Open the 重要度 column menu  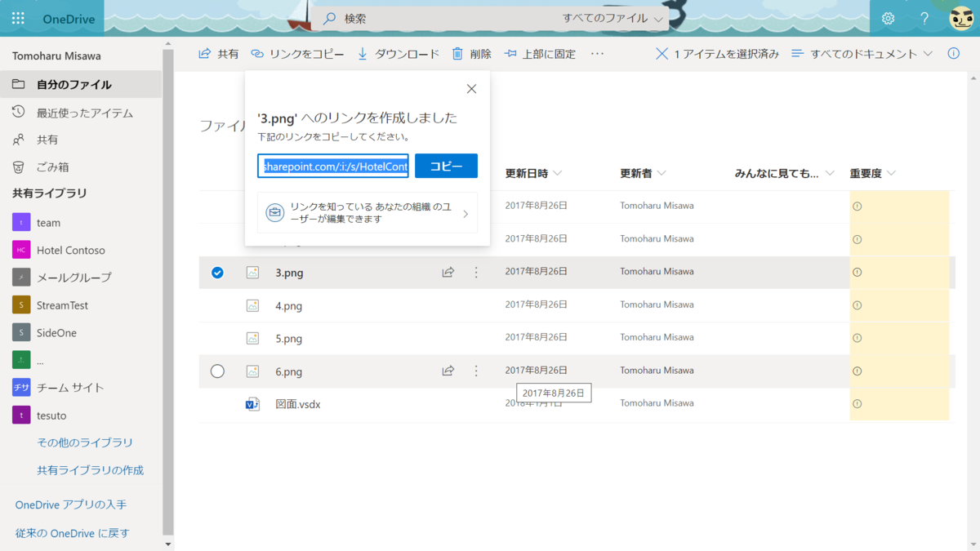click(x=873, y=173)
